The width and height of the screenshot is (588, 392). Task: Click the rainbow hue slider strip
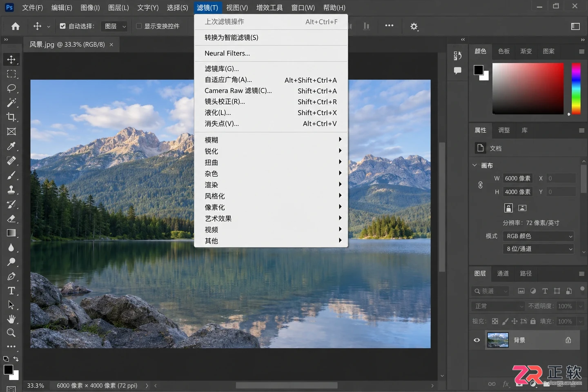click(x=576, y=89)
